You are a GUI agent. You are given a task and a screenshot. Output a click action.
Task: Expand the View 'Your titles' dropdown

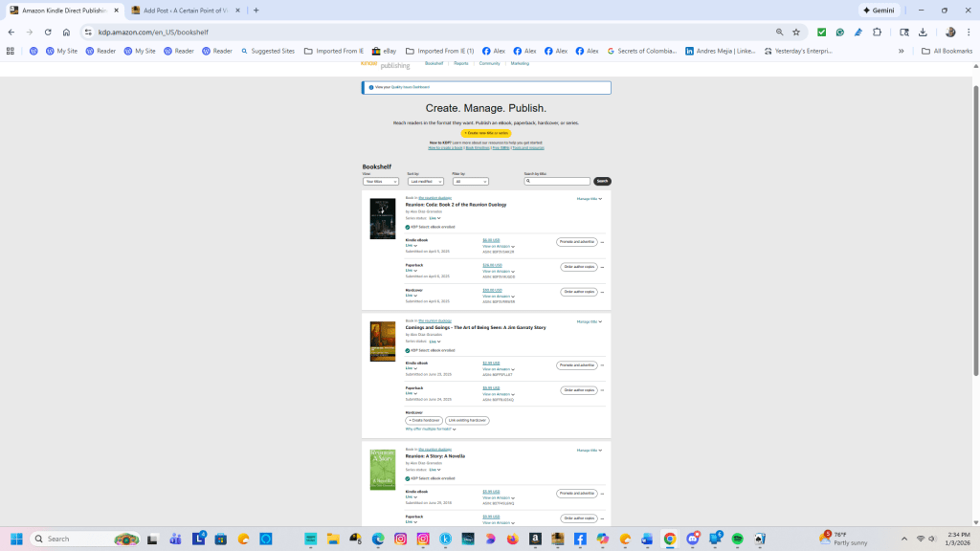380,181
